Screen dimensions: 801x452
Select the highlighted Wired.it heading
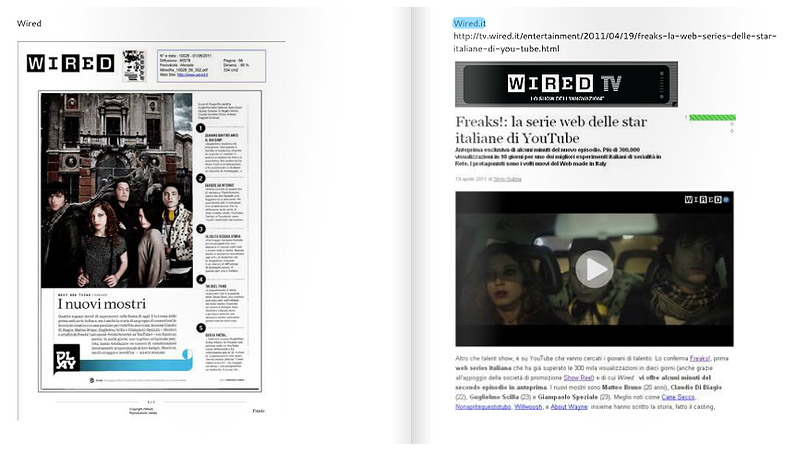point(469,23)
